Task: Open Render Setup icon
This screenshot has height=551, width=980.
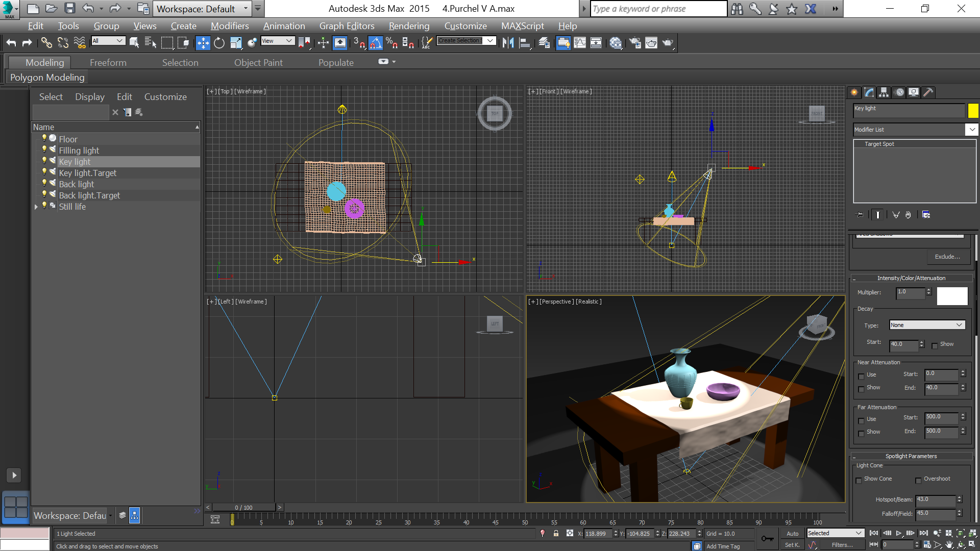Action: coord(635,43)
